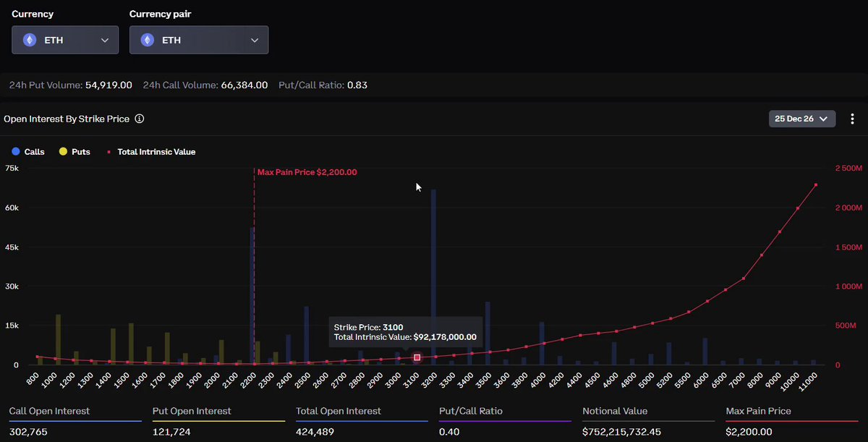Click the tallest Calls bar at strike 3200

pos(433,277)
